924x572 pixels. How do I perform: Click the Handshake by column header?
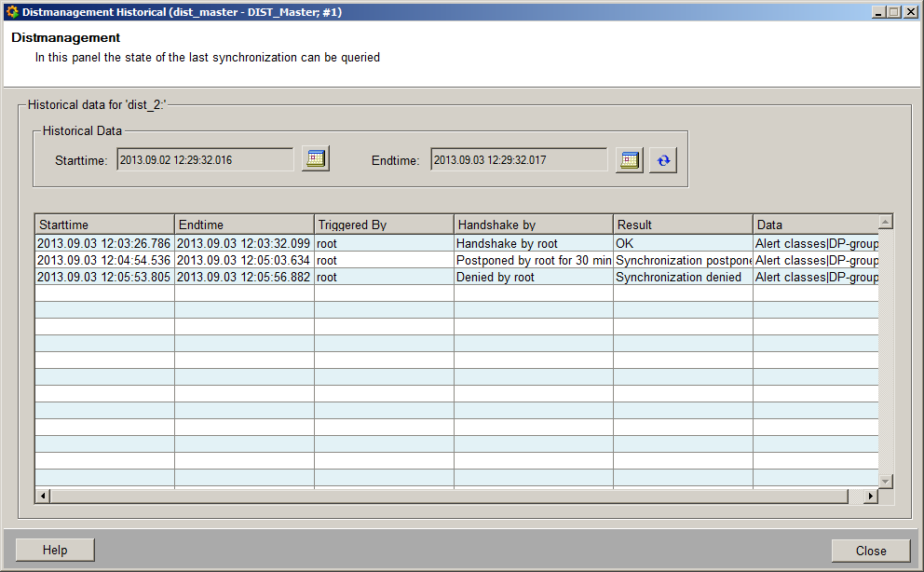tap(533, 225)
